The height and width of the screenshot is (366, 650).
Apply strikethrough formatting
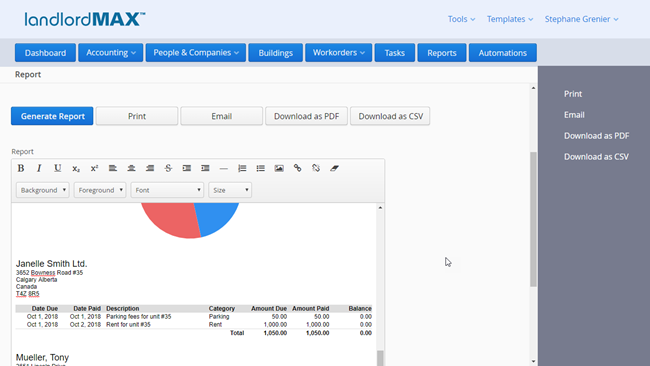tap(168, 168)
